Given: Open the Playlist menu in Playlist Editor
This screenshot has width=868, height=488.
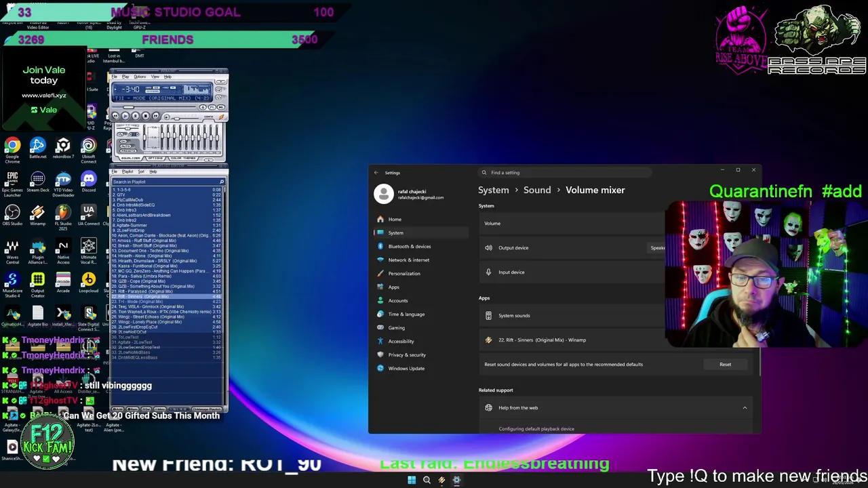Looking at the screenshot, I should (x=127, y=171).
